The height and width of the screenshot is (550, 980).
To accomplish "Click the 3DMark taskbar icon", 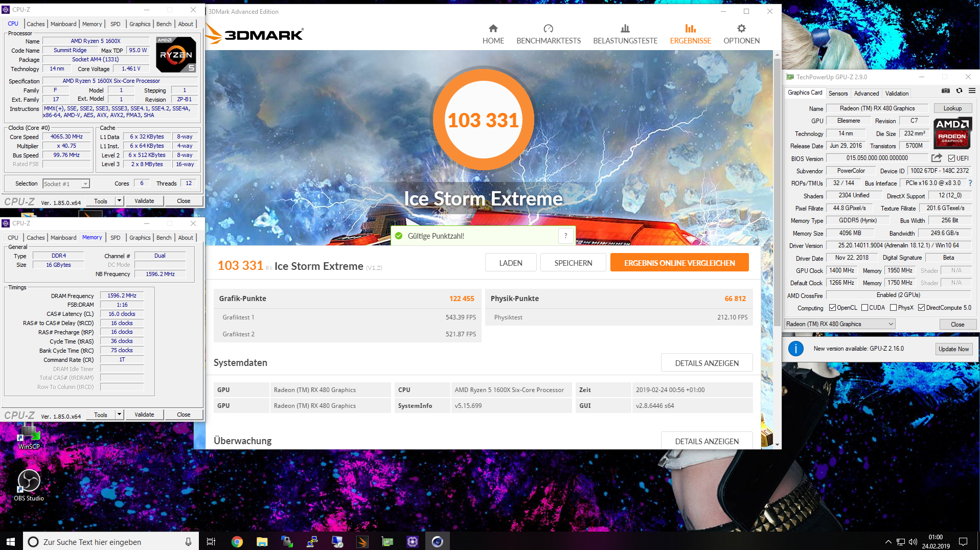I will coord(362,542).
